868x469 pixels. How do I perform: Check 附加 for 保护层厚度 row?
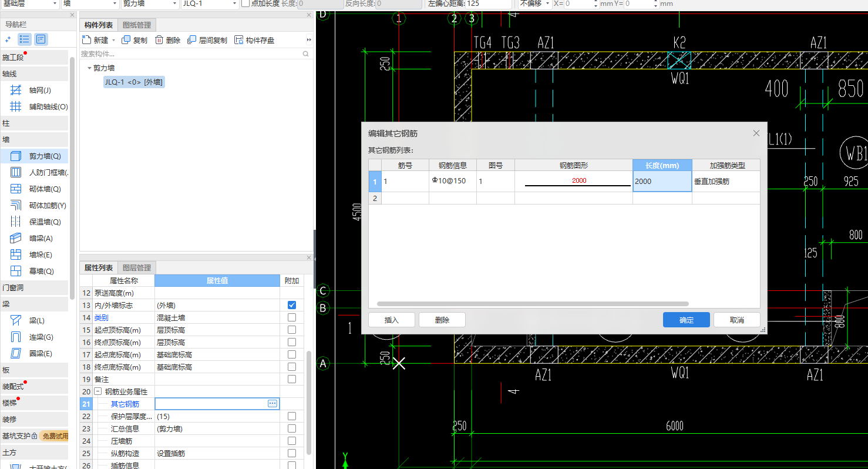pos(292,416)
